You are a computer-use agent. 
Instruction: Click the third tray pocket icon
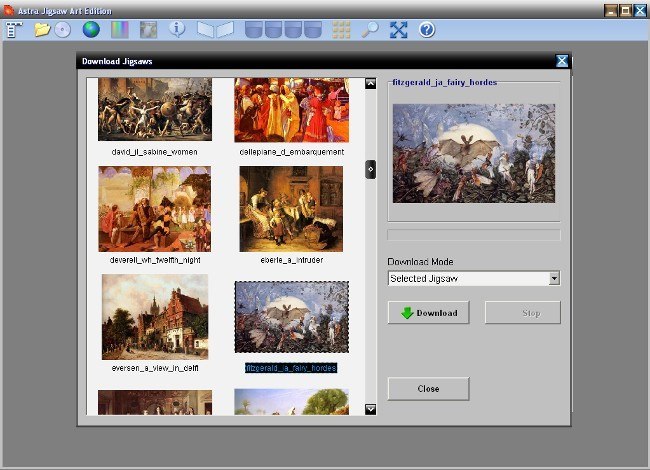coord(293,30)
